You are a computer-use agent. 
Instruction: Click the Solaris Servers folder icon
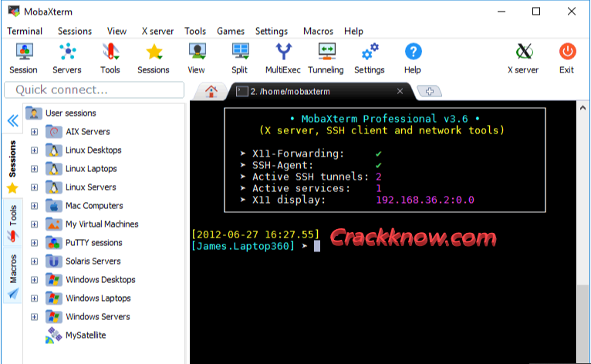coord(53,261)
